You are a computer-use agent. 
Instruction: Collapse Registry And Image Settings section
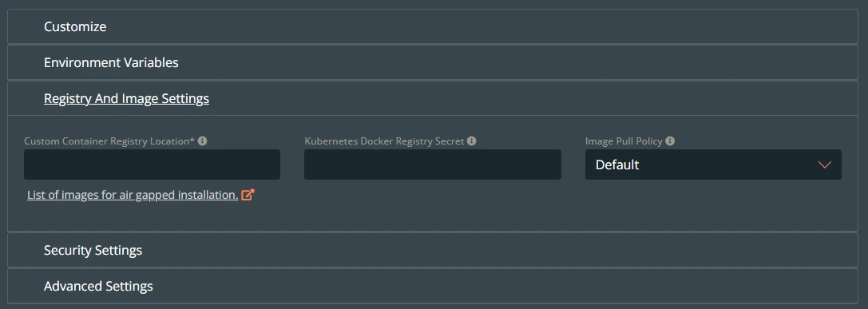tap(432, 98)
